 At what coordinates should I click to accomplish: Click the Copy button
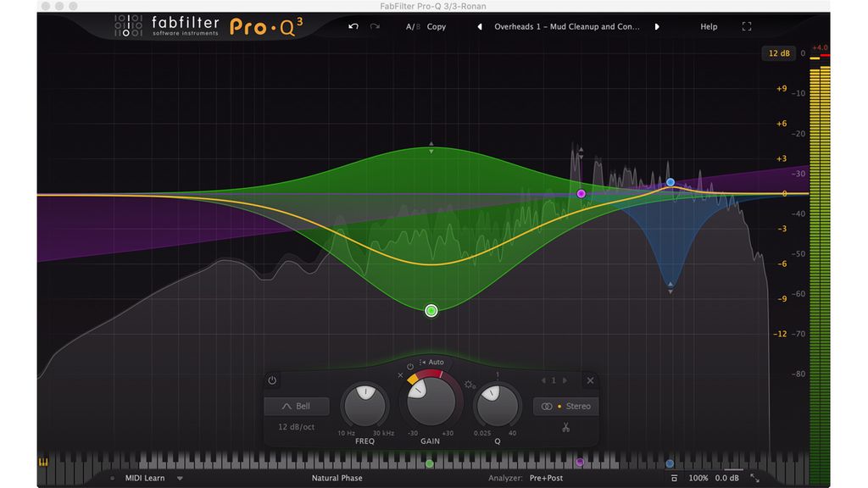click(x=435, y=26)
